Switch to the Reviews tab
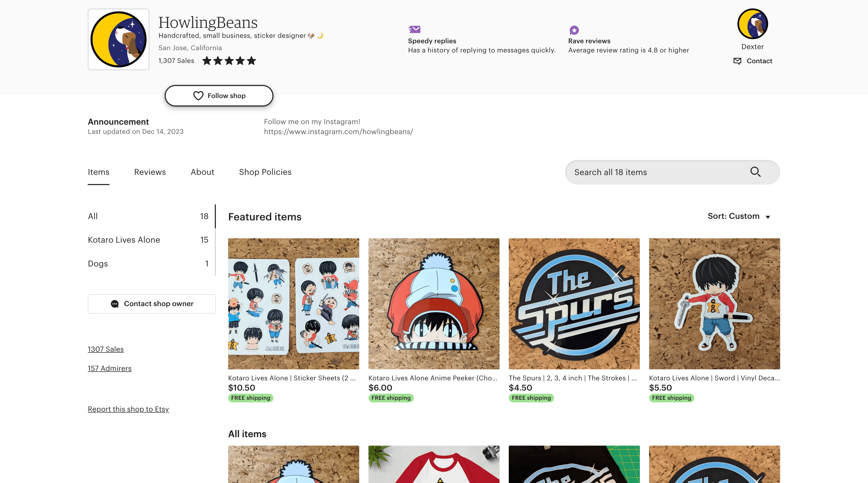Screen dimensions: 868x483 [150, 172]
